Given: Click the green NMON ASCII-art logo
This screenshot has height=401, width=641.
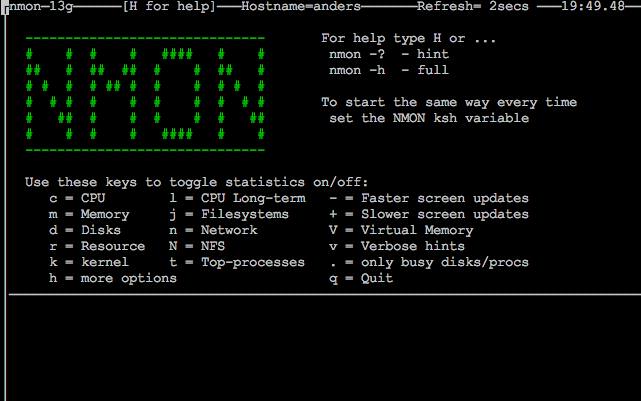Looking at the screenshot, I should coord(146,94).
